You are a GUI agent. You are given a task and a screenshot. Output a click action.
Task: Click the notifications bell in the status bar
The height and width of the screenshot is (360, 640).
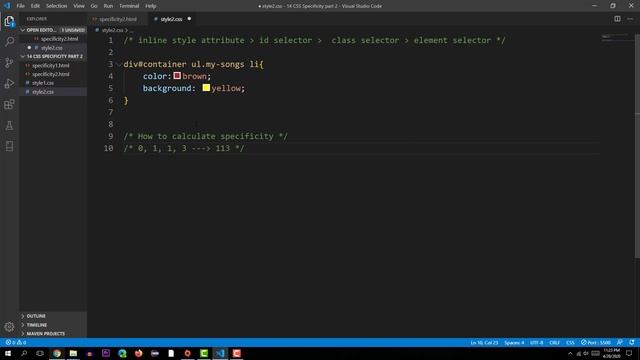pos(632,342)
